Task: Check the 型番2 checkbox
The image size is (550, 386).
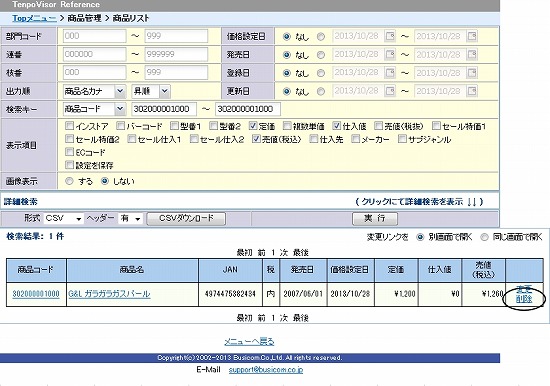Action: (x=213, y=126)
